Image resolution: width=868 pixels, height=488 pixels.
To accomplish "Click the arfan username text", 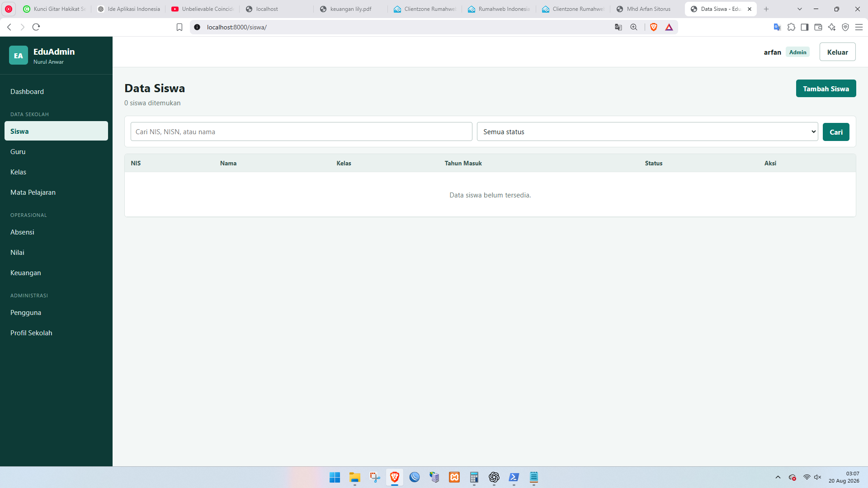I will click(x=772, y=52).
